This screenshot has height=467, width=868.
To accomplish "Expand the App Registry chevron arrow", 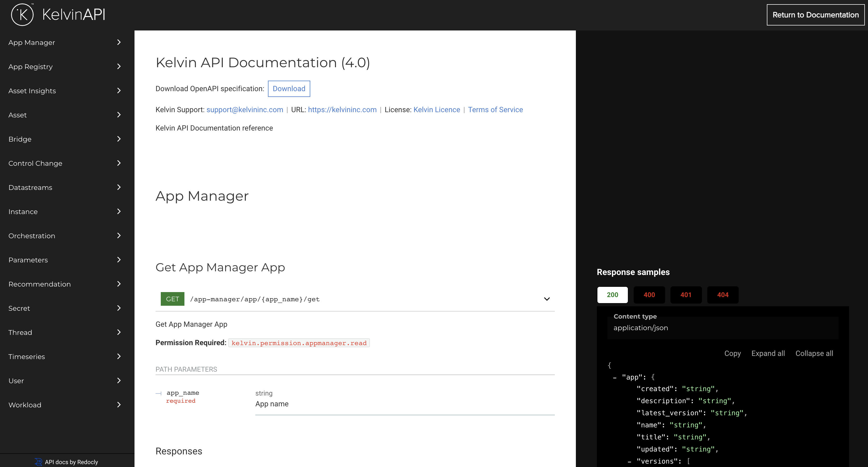I will [x=118, y=66].
